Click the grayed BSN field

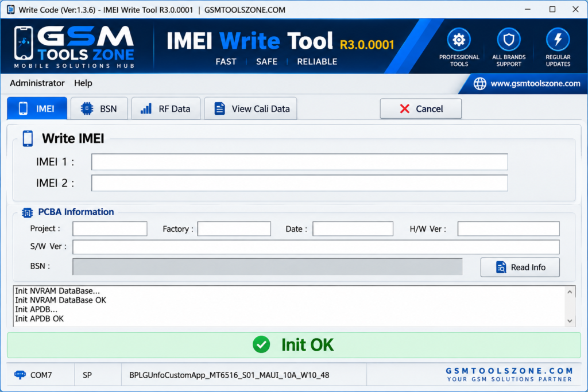[x=268, y=266]
